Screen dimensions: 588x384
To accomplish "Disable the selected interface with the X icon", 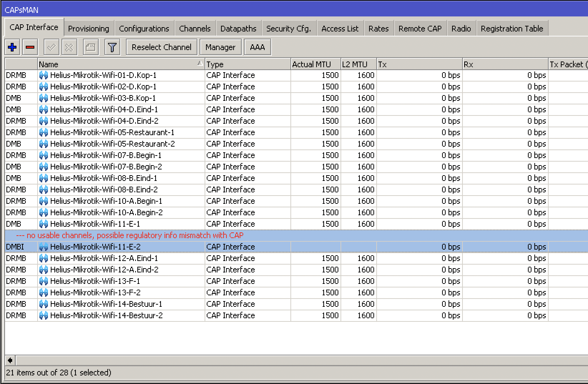I will point(69,47).
